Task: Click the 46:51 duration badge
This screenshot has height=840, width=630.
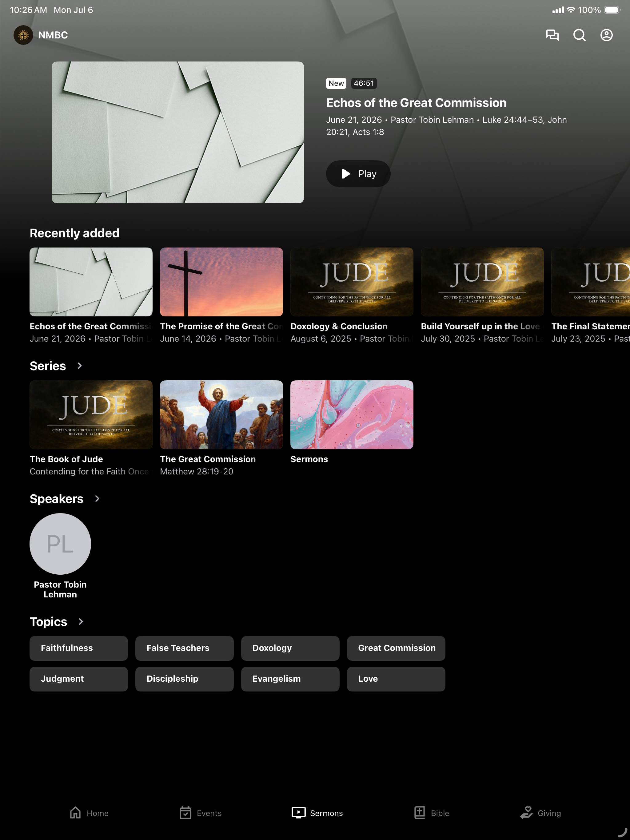Action: [x=364, y=83]
